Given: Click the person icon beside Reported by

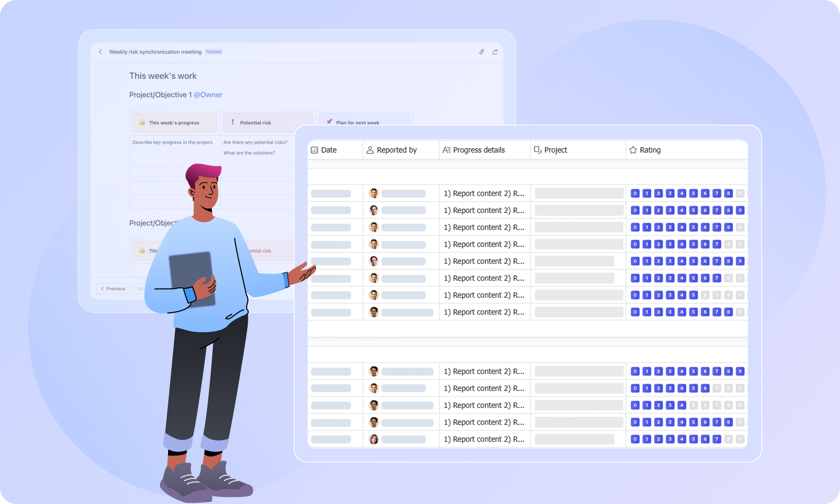Looking at the screenshot, I should pos(370,150).
